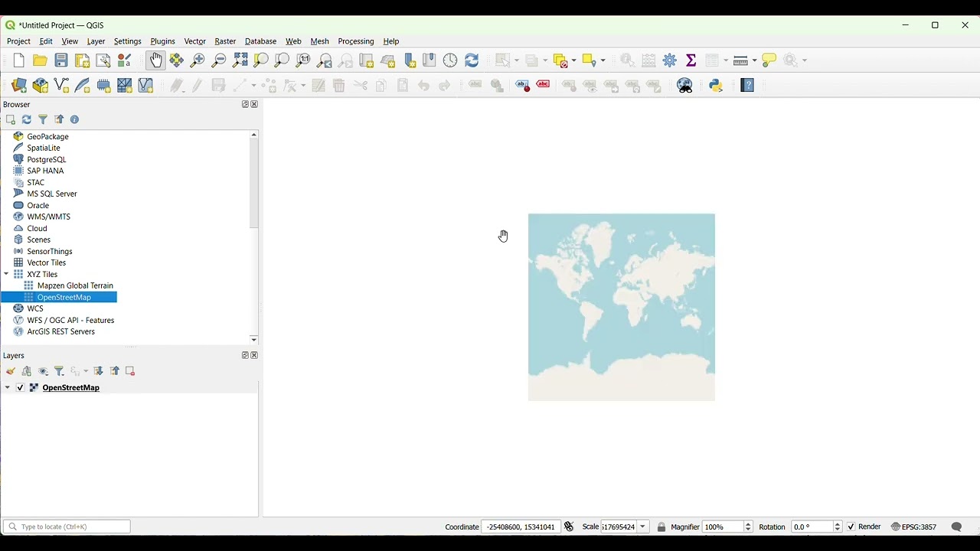Open the new print layout tool
Viewport: 980px width, 551px height.
point(82,60)
